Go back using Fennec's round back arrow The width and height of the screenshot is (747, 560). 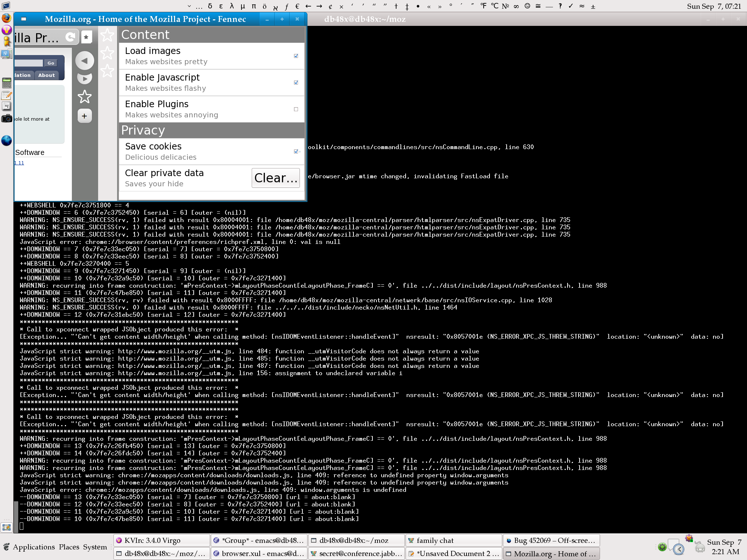tap(85, 61)
